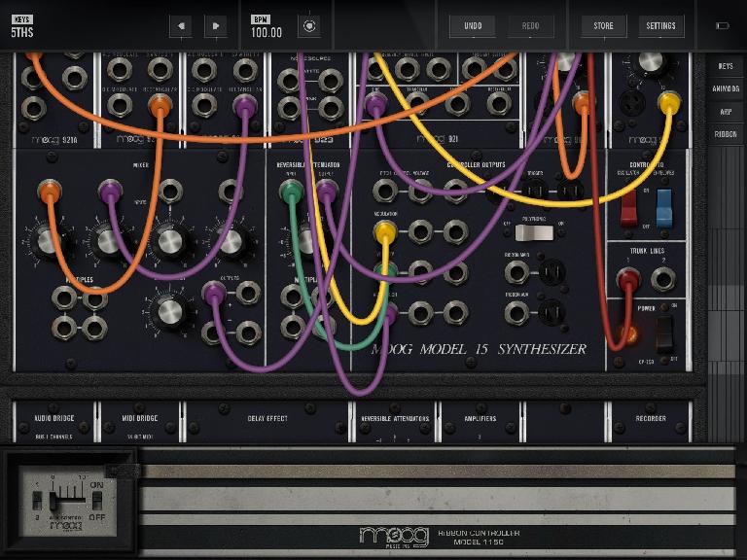Screen dimensions: 747x560
Task: Select the lower ribbon output quarter-inch jack
Action: [x=516, y=312]
